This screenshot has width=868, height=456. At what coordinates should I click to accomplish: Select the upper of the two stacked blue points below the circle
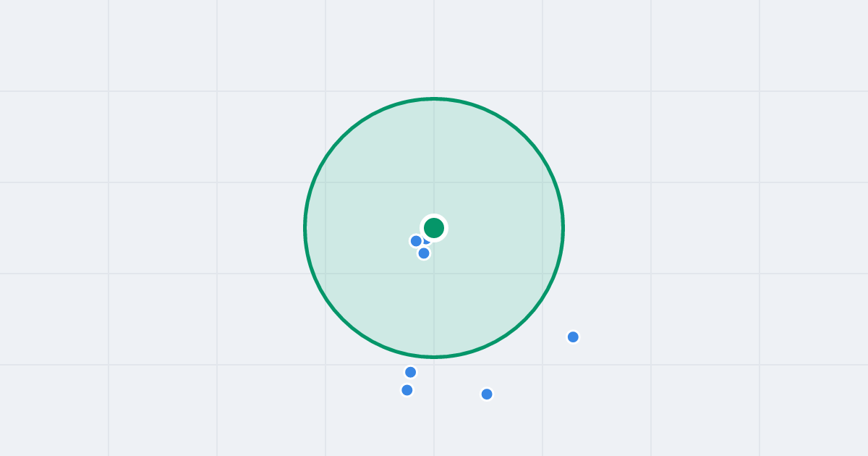tap(410, 372)
